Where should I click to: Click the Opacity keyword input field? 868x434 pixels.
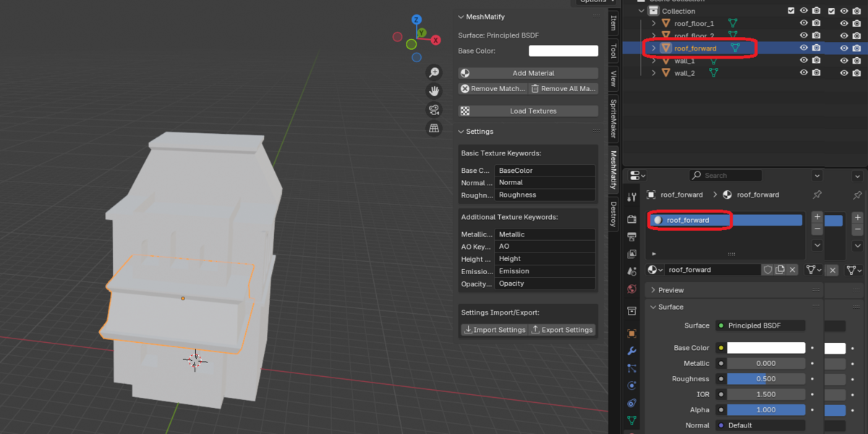545,284
